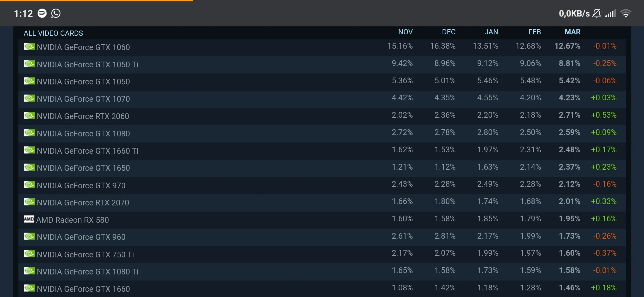The image size is (644, 297).
Task: Tap the Wi-Fi signal icon
Action: 626,13
